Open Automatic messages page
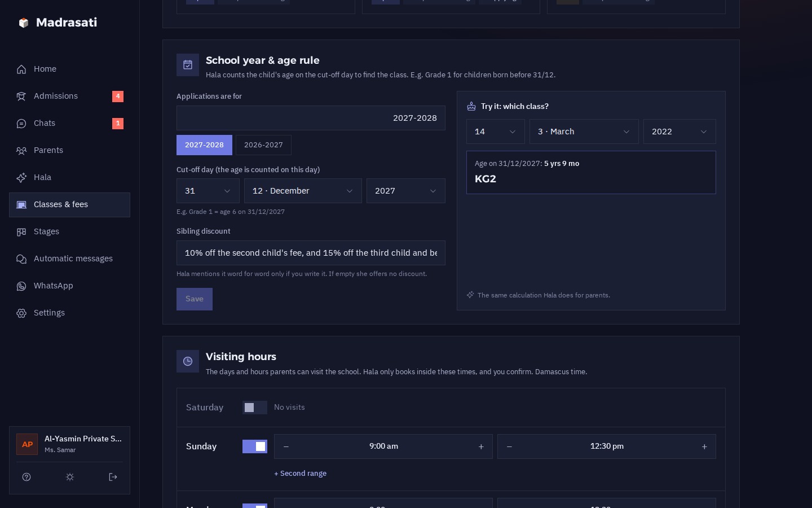 (x=69, y=259)
